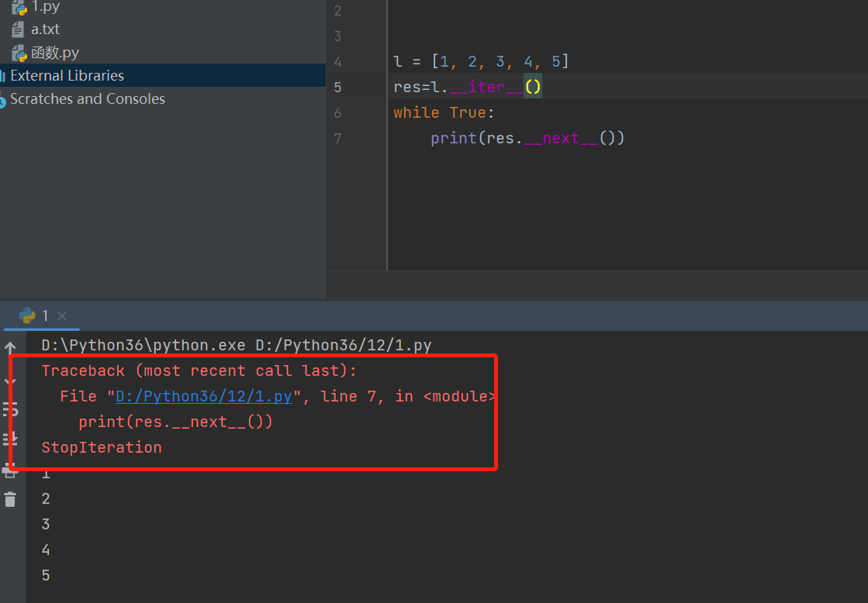
Task: Clear the console with the trash icon
Action: (x=10, y=500)
